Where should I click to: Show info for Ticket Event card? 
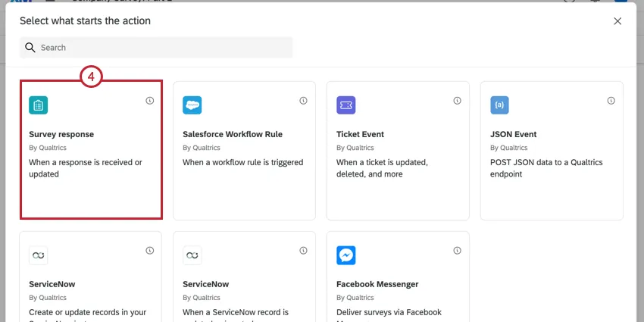point(457,100)
